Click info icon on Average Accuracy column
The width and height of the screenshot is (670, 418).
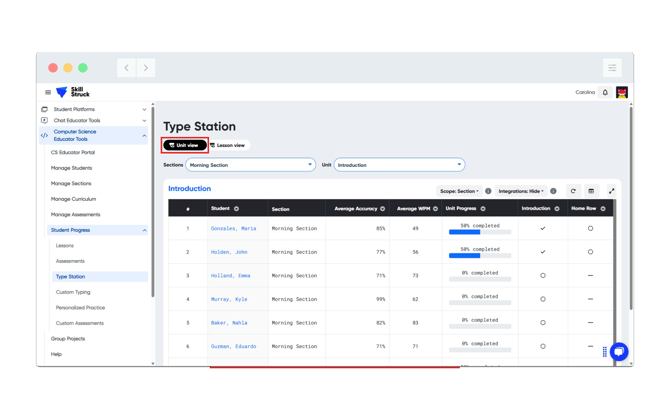click(x=382, y=209)
